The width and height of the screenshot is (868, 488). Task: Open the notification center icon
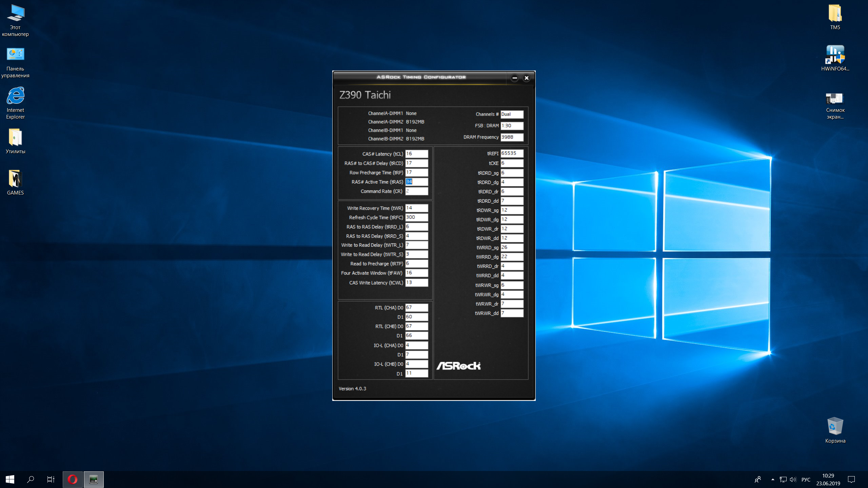coord(851,479)
